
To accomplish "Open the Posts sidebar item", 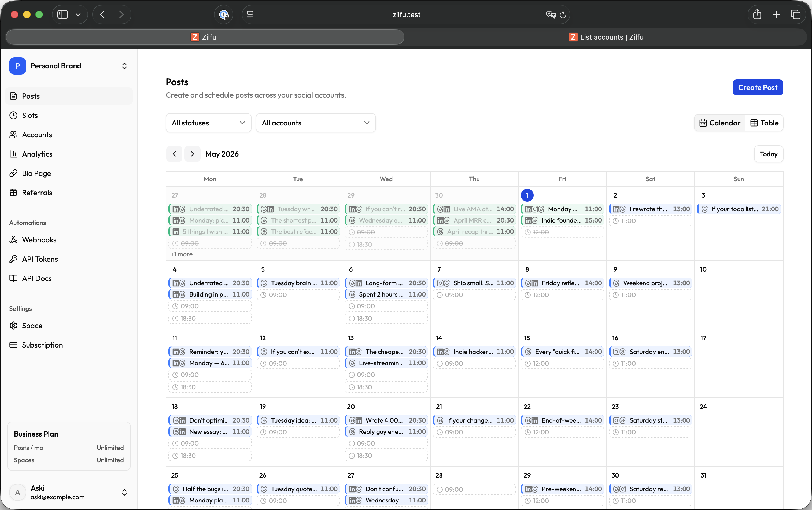I will click(69, 96).
